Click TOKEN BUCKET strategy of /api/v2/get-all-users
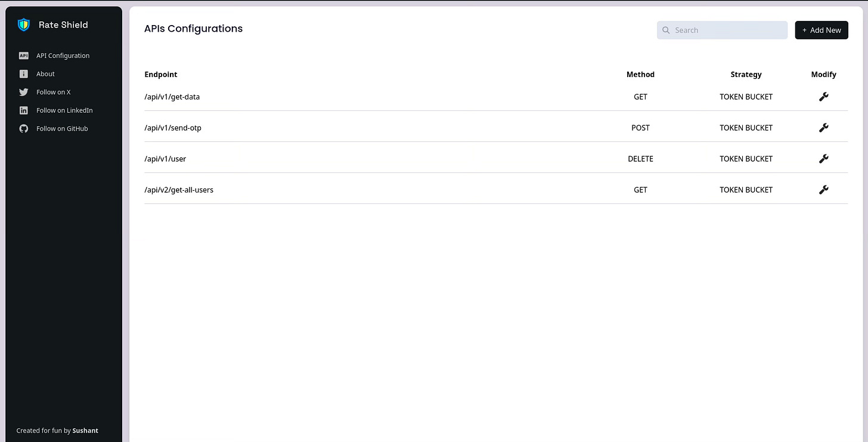Screen dimensions: 868x442 (x=746, y=190)
